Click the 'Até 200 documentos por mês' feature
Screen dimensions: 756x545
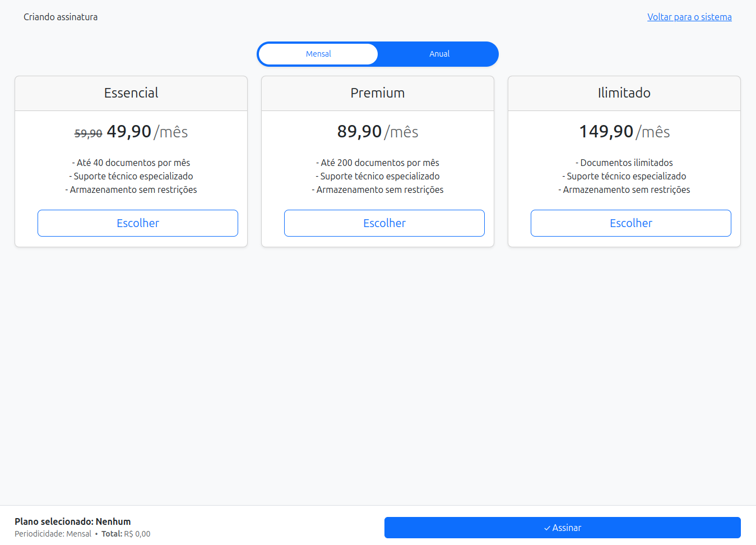(378, 163)
